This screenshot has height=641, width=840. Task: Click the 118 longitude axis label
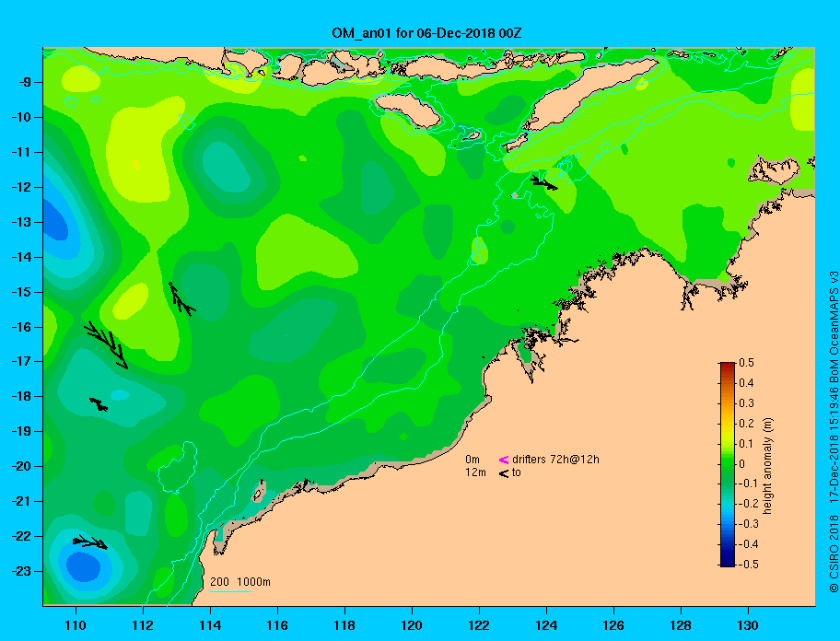[344, 625]
